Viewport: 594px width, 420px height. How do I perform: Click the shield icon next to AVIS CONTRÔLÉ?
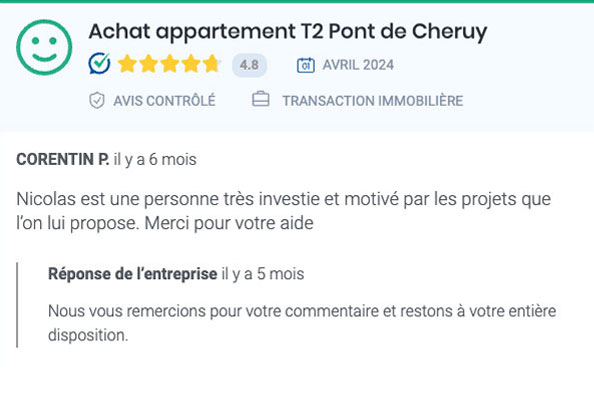coord(97,100)
